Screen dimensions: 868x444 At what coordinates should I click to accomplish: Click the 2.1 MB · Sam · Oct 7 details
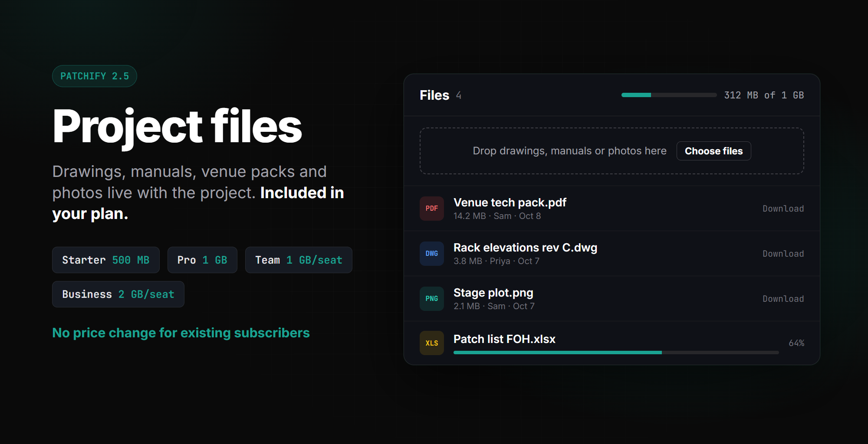494,306
